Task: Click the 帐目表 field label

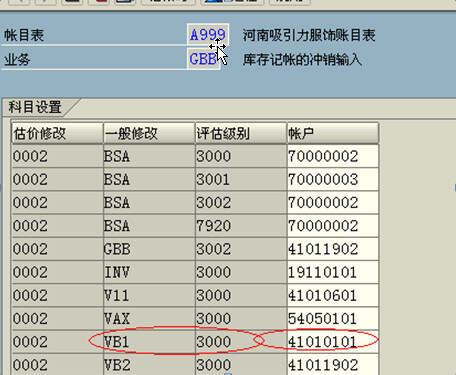Action: pyautogui.click(x=24, y=35)
